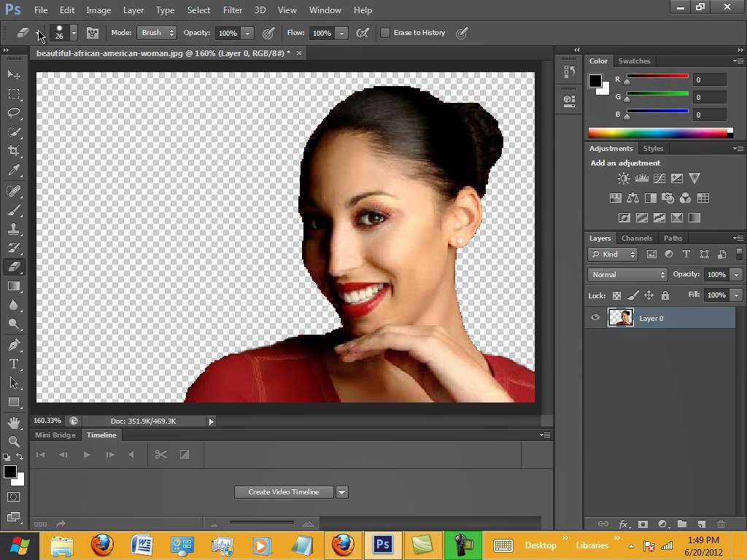Screen dimensions: 747x560
Task: Select the Quick Selection tool
Action: (x=14, y=132)
